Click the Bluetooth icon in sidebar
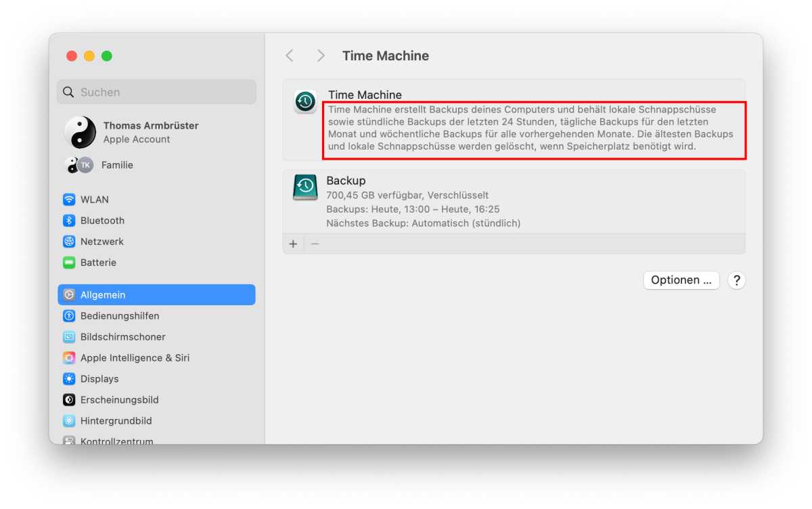The height and width of the screenshot is (509, 812). 69,221
